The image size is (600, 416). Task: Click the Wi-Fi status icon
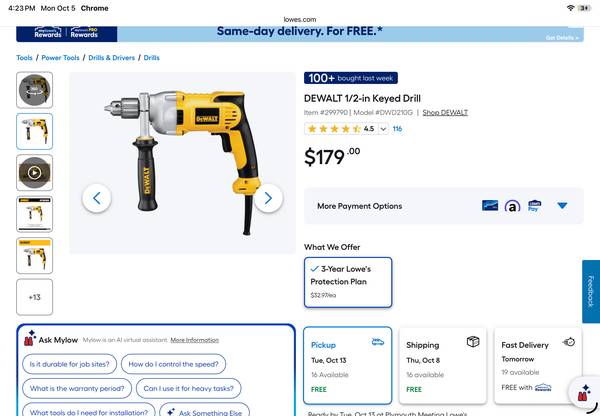coord(570,8)
